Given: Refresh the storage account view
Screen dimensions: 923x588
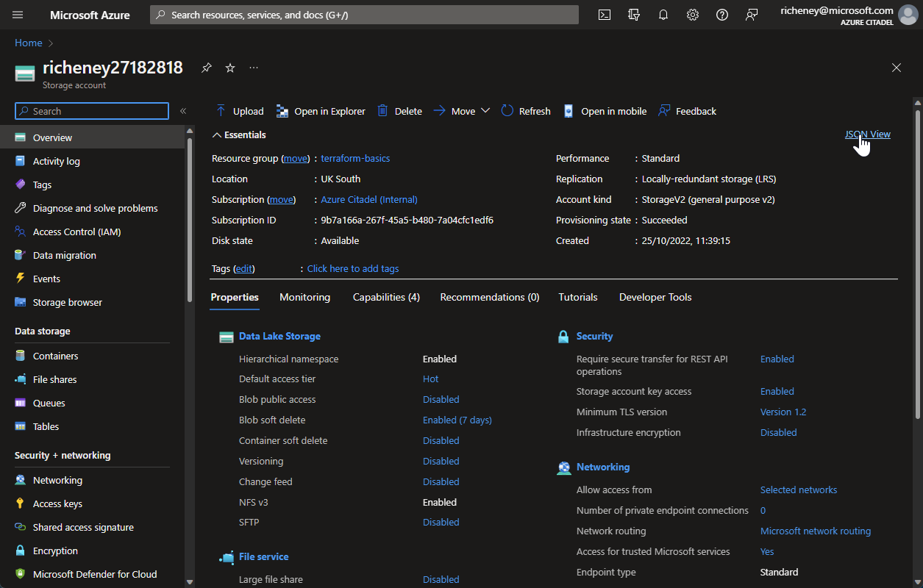Looking at the screenshot, I should (525, 110).
